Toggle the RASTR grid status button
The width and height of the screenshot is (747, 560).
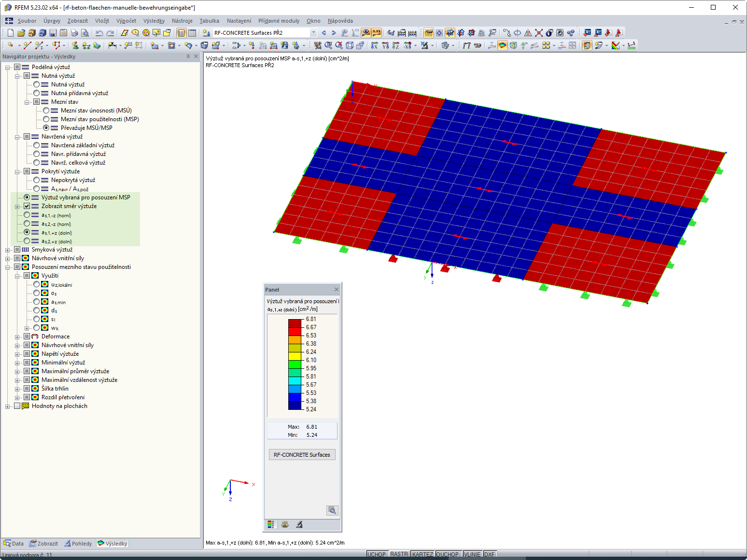pos(399,554)
